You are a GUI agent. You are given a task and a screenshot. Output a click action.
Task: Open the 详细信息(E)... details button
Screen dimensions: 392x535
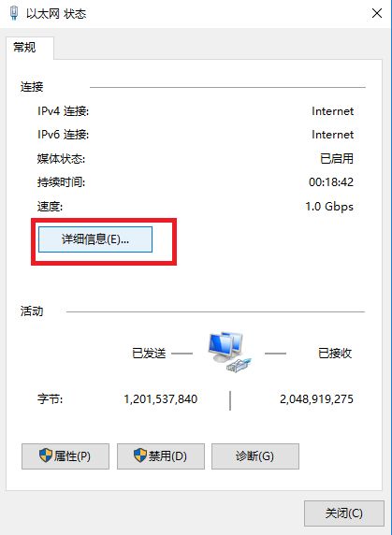95,239
